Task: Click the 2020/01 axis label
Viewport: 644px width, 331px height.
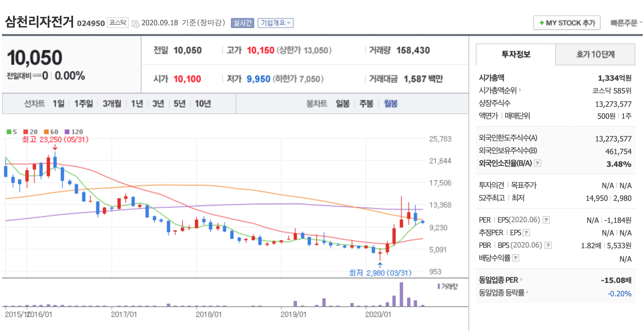Action: coord(378,314)
